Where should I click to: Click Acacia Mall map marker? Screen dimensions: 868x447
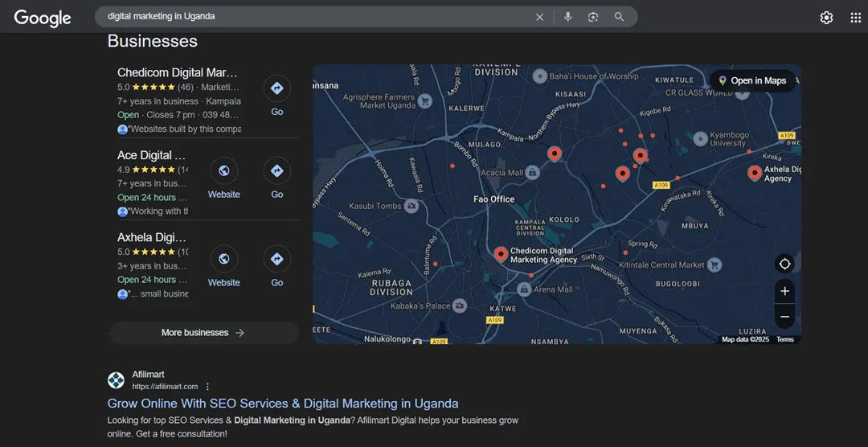click(532, 172)
